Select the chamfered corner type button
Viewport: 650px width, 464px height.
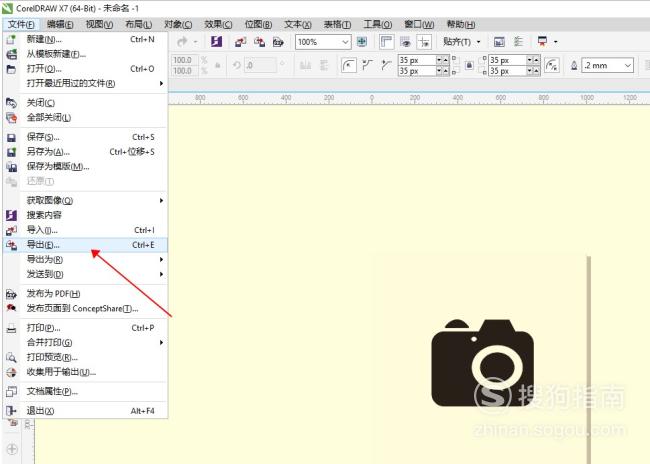point(386,65)
